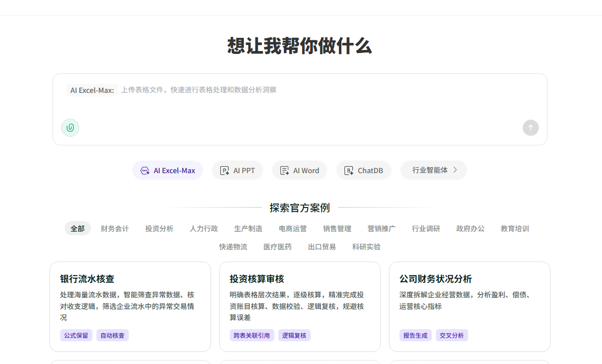Click the ChatDB database icon
Viewport: 602px width, 364px height.
coord(348,171)
